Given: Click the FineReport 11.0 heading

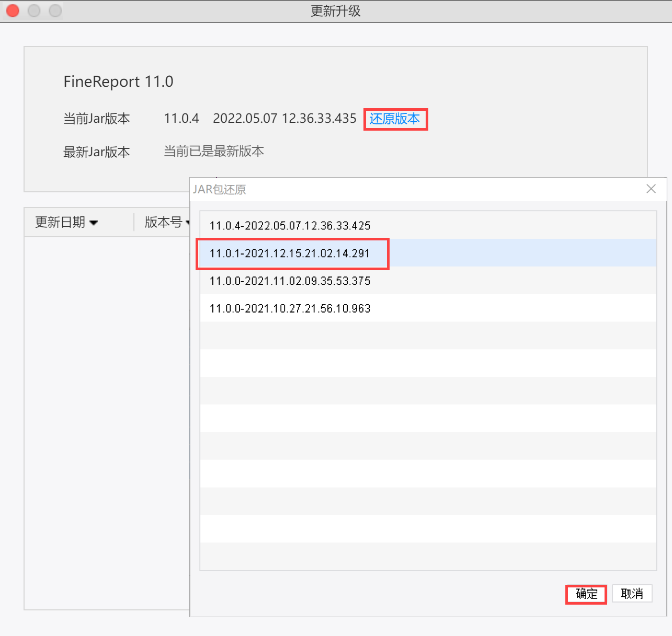Looking at the screenshot, I should pyautogui.click(x=118, y=82).
